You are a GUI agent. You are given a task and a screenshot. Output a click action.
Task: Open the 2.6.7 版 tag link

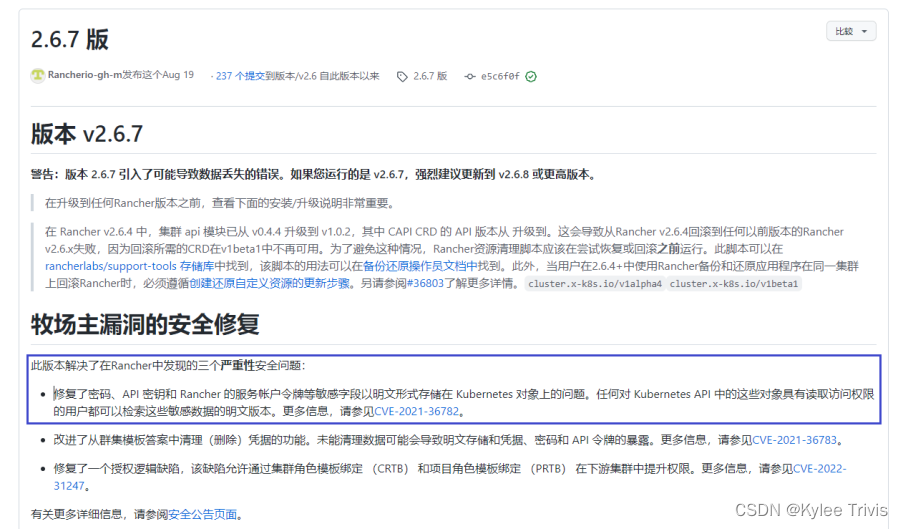coord(430,76)
